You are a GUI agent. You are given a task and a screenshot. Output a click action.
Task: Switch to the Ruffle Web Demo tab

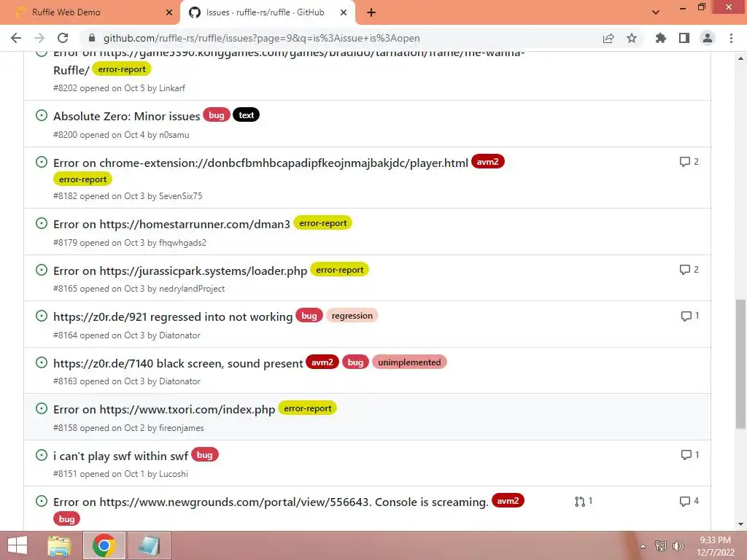[90, 12]
